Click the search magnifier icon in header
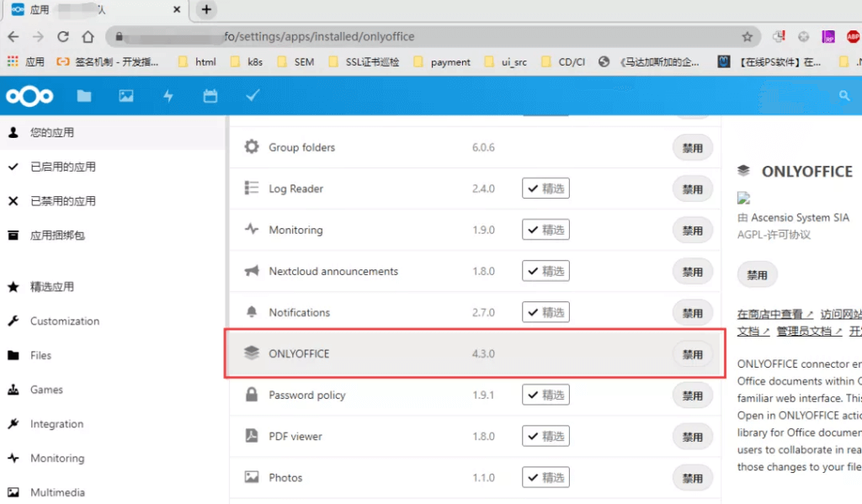Viewport: 862px width, 504px height. (x=844, y=96)
